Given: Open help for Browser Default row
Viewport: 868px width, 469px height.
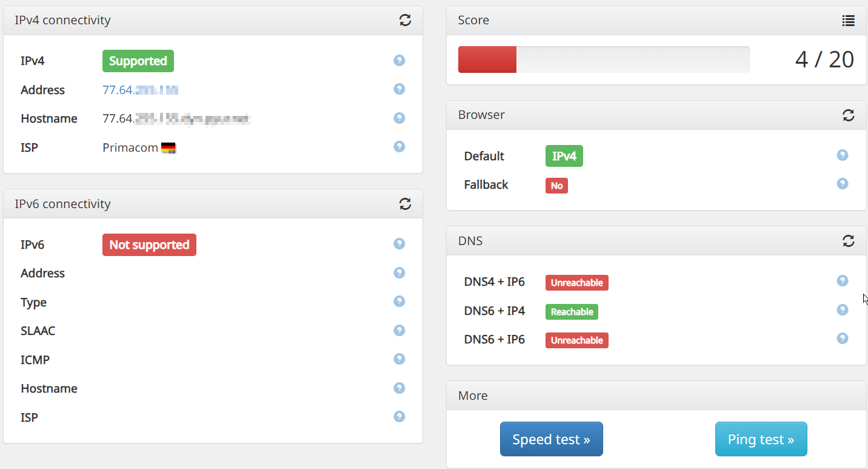Looking at the screenshot, I should coord(843,155).
